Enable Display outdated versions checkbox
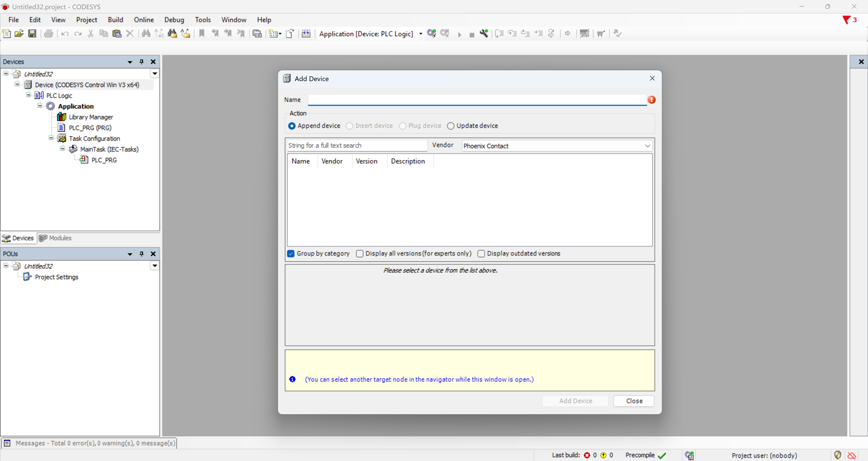868x461 pixels. (x=481, y=253)
